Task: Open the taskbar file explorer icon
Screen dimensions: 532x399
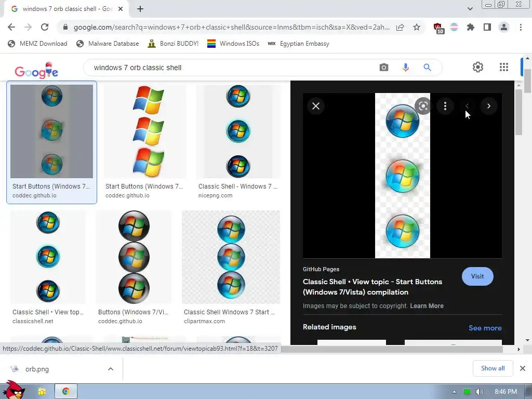Action: point(42,392)
